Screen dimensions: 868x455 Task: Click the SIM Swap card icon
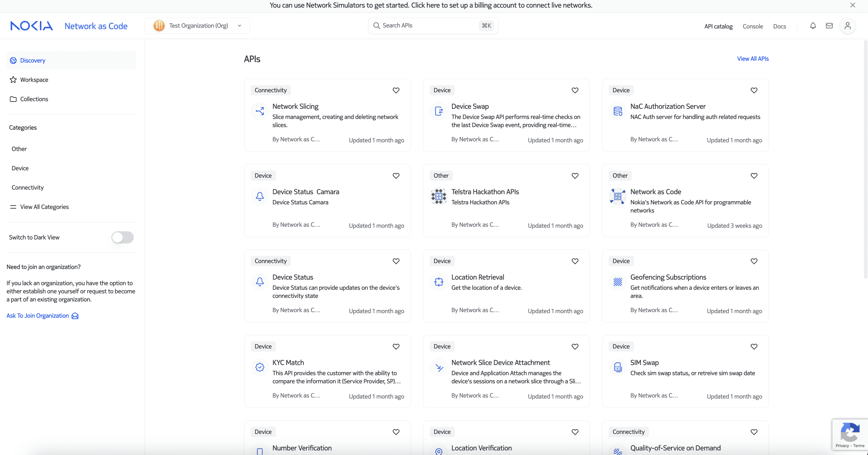[x=618, y=367]
